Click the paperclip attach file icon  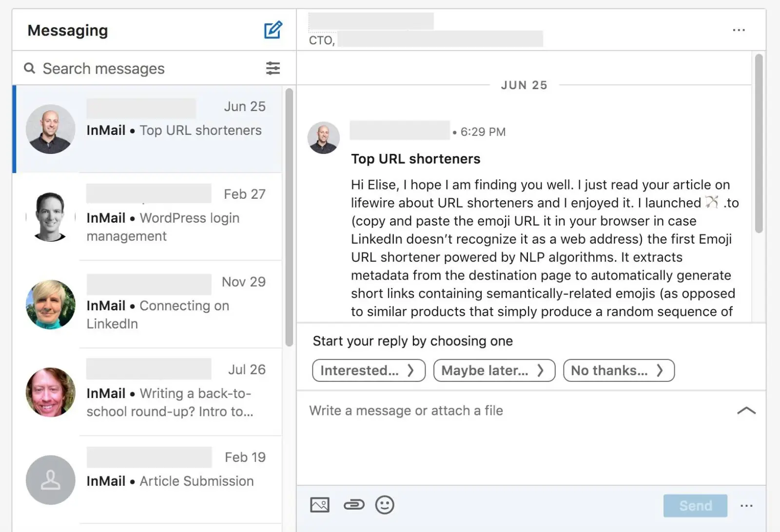[354, 505]
